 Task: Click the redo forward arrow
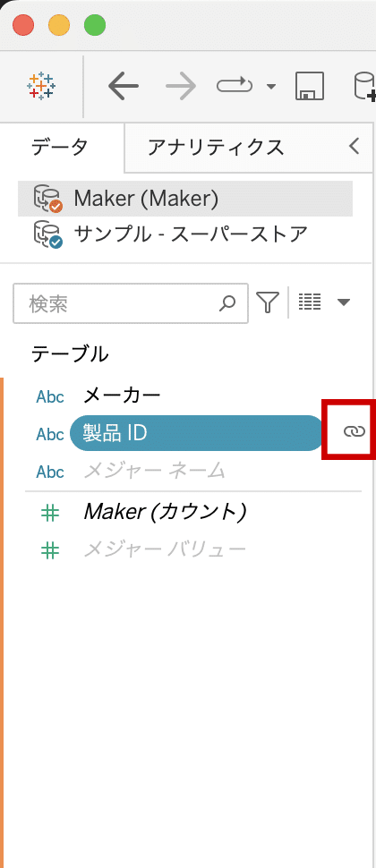[x=181, y=87]
